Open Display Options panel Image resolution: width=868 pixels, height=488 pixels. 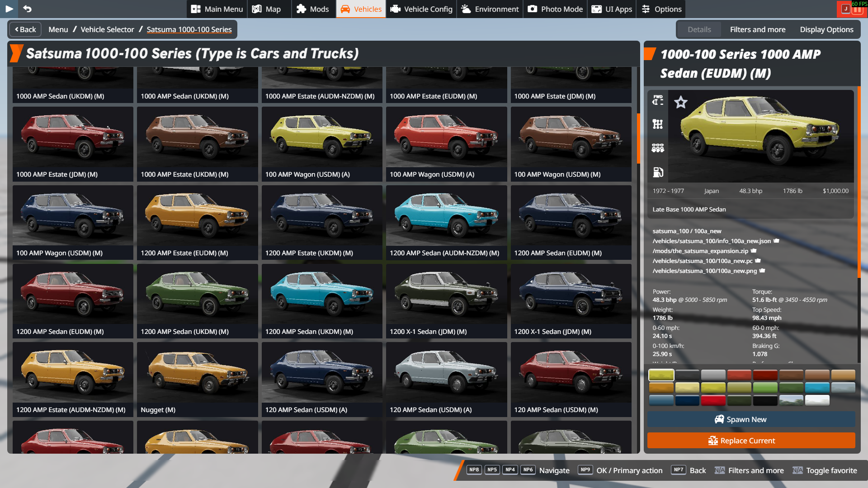(x=826, y=29)
